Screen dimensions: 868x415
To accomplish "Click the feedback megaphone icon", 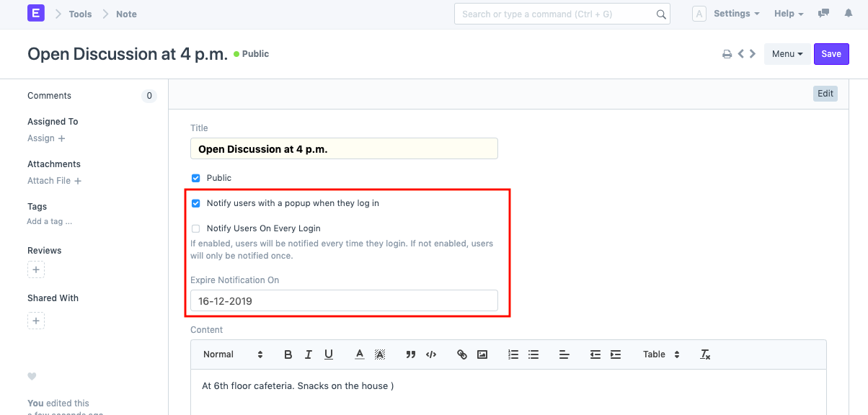I will click(823, 14).
